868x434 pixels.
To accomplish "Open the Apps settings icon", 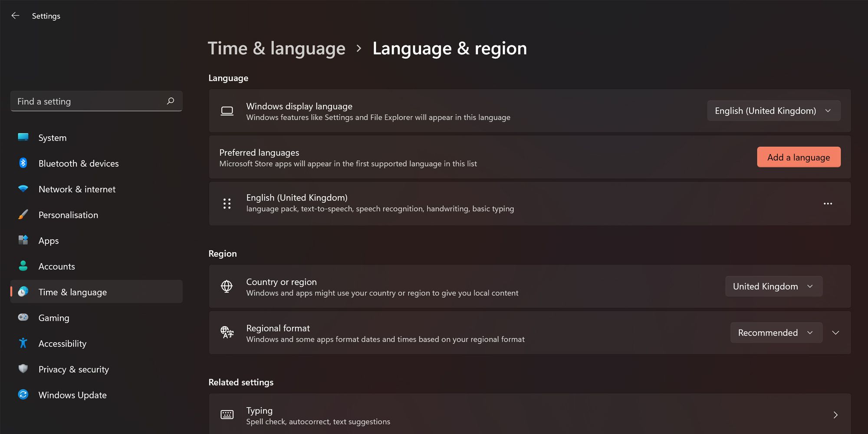I will coord(23,240).
